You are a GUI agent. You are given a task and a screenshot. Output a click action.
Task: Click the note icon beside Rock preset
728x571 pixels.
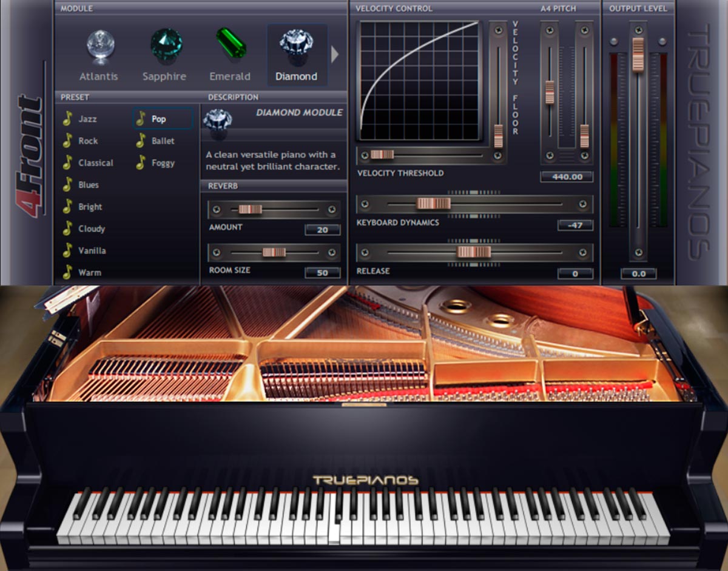tap(67, 141)
